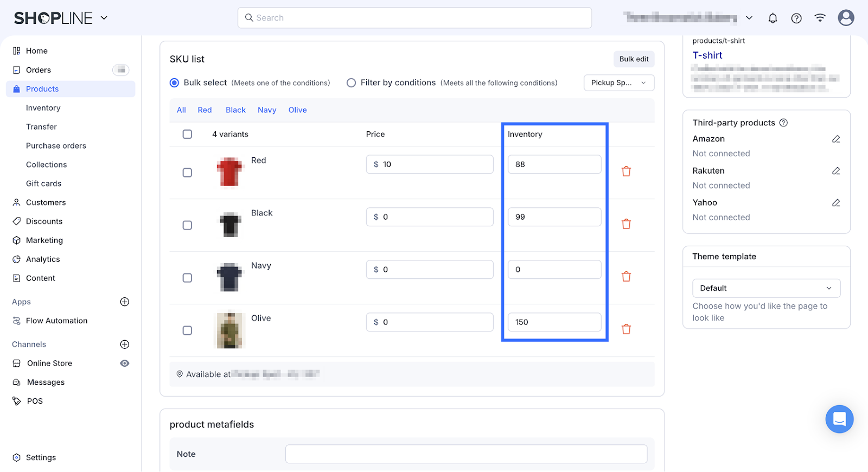
Task: Tick the select-all variants checkbox
Action: pos(187,134)
